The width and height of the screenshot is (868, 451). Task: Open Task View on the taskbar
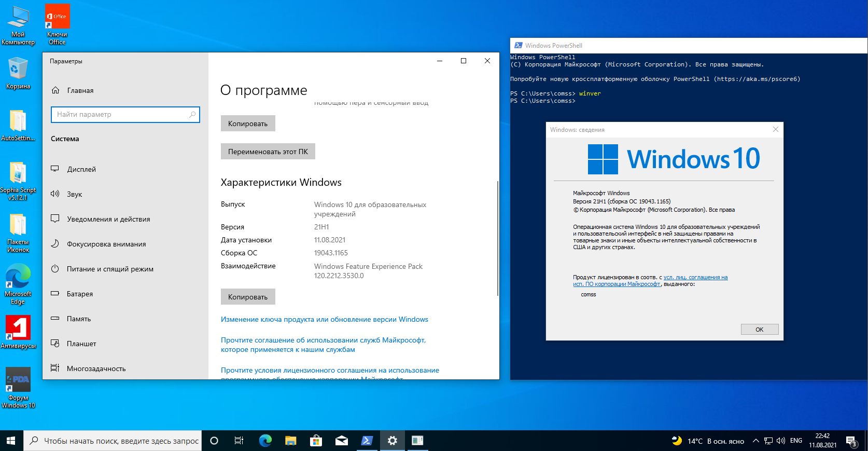pyautogui.click(x=239, y=441)
